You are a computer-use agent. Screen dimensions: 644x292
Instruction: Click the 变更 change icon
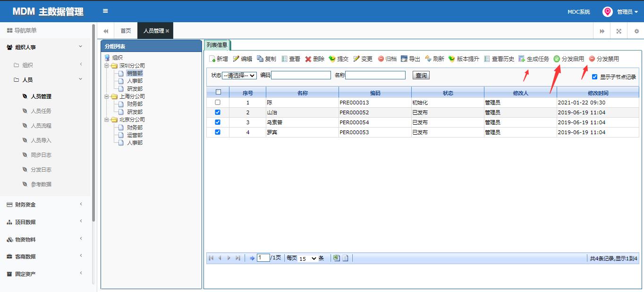tap(356, 59)
